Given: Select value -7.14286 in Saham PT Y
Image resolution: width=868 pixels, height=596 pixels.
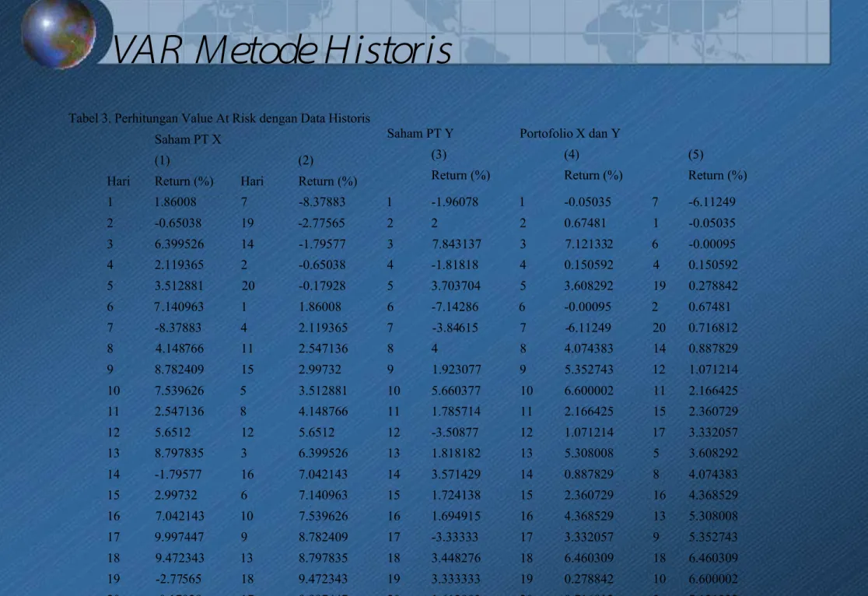Looking at the screenshot, I should (454, 307).
